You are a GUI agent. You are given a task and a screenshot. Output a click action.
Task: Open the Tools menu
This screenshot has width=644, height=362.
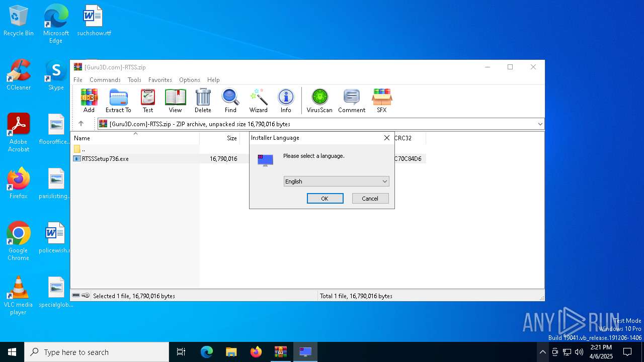tap(134, 80)
